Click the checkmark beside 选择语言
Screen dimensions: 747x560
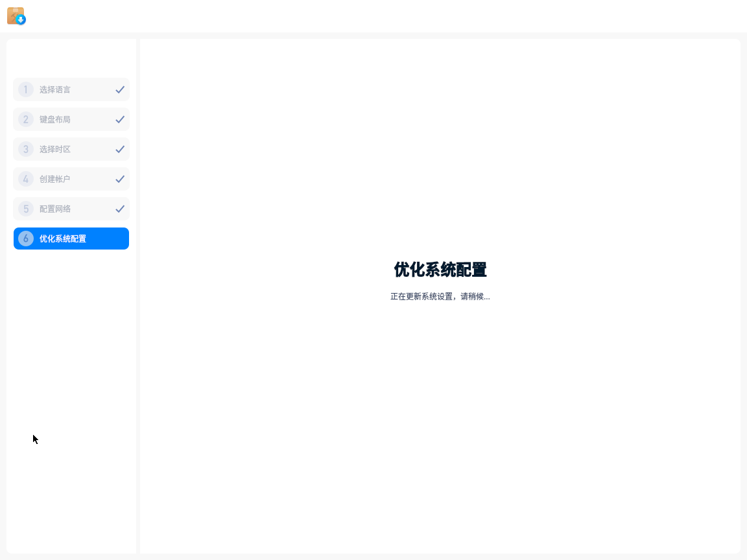[x=120, y=89]
